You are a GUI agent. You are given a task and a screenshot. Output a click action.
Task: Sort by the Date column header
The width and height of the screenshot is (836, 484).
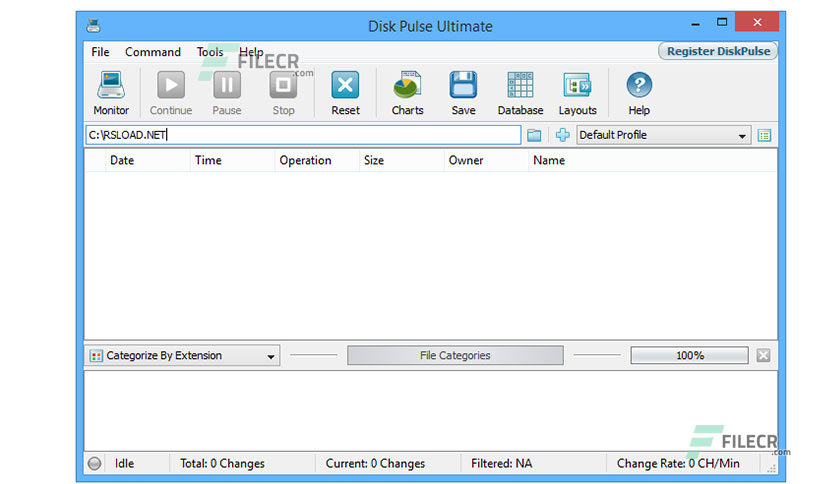tap(147, 160)
